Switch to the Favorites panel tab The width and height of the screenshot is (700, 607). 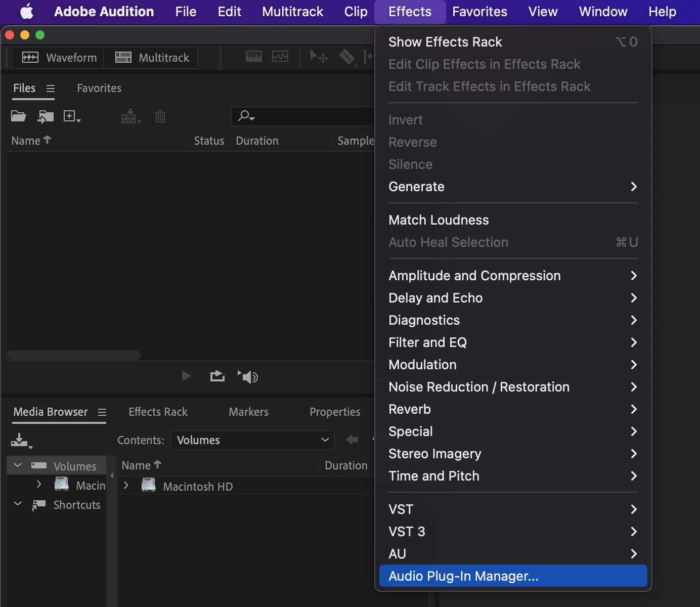click(99, 88)
